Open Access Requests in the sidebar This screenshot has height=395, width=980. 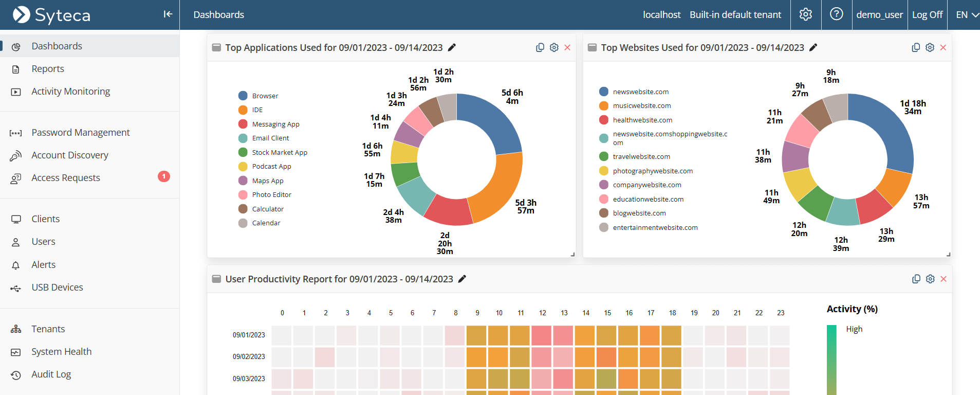click(x=90, y=177)
